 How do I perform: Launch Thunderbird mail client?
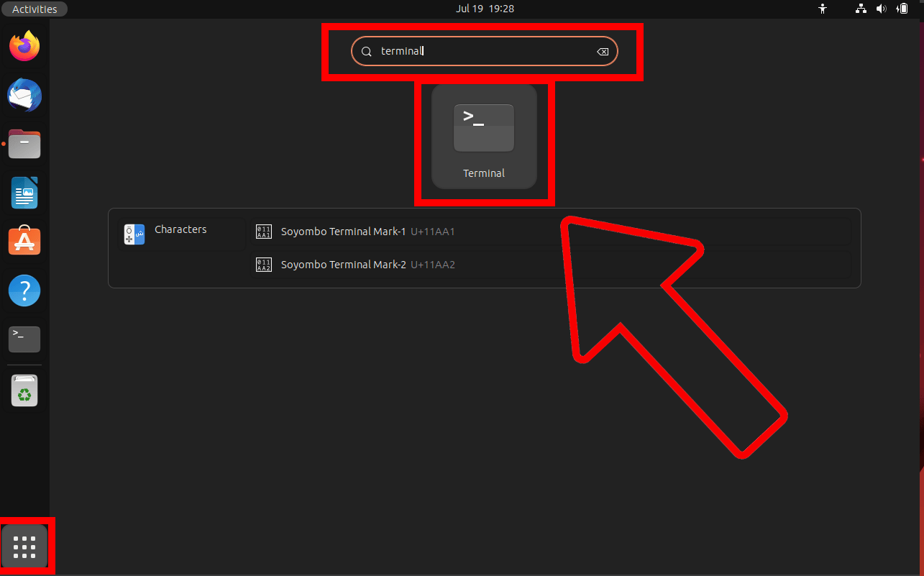coord(24,95)
